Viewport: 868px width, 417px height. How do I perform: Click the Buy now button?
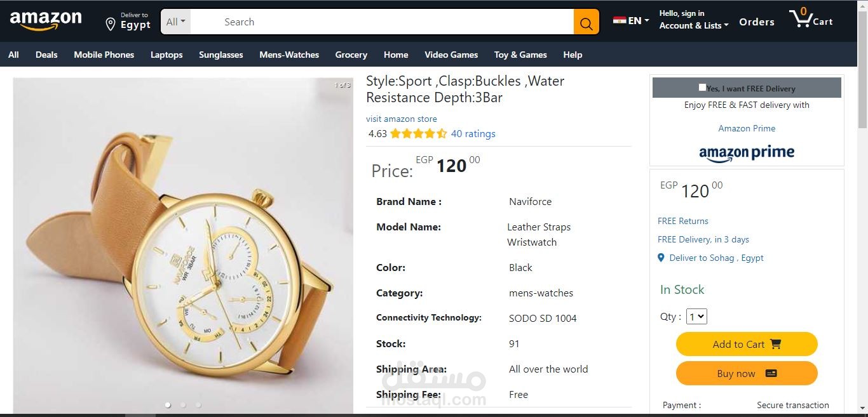click(747, 373)
